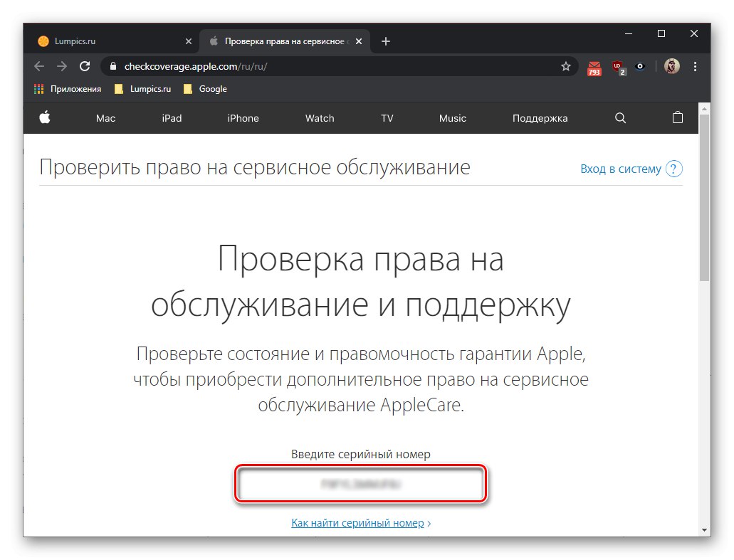This screenshot has width=734, height=560.
Task: Close the Lumpics.ru tab
Action: click(x=189, y=41)
